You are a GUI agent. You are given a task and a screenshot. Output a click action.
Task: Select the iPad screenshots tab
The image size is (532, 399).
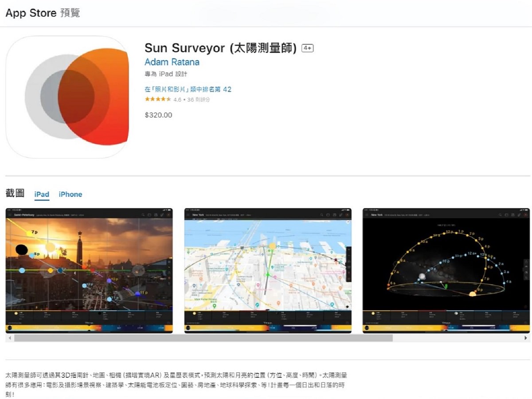point(42,194)
